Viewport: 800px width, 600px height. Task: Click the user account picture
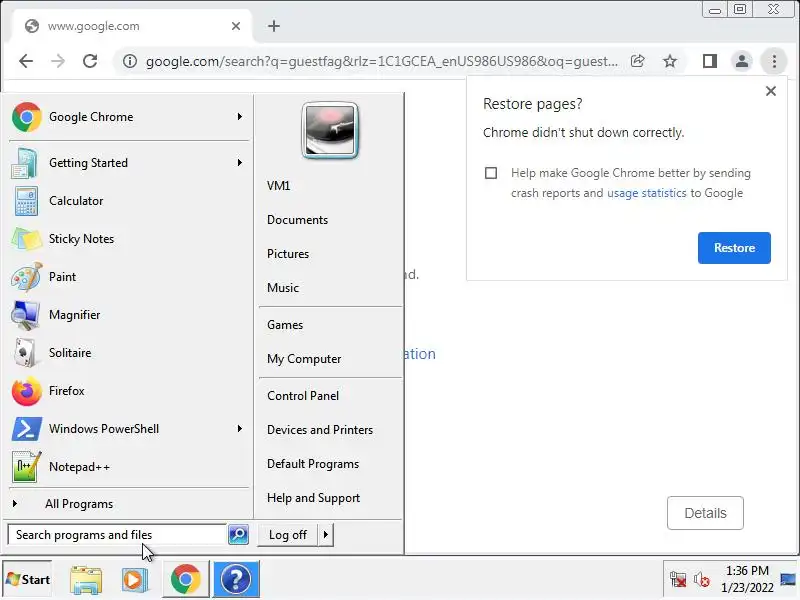pyautogui.click(x=330, y=131)
